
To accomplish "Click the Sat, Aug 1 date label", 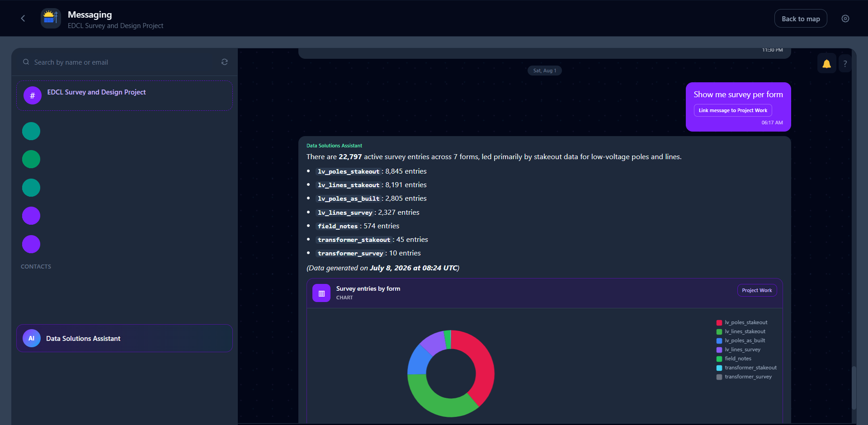I will click(545, 71).
